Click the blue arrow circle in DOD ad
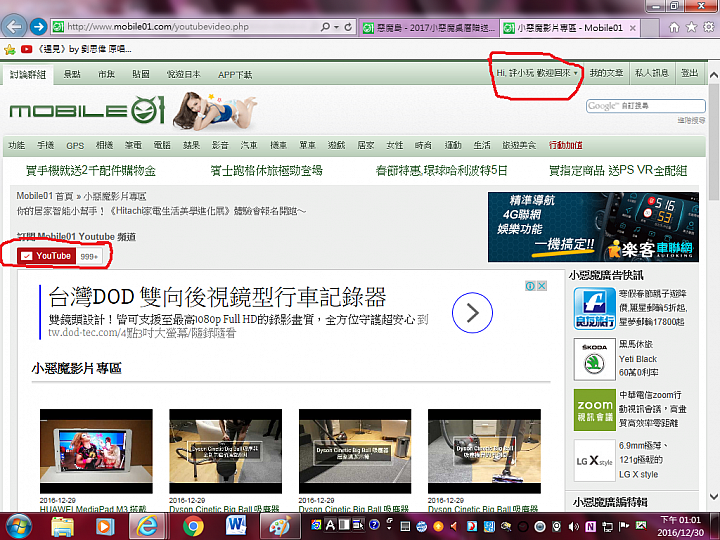Image resolution: width=720 pixels, height=540 pixels. click(x=472, y=313)
